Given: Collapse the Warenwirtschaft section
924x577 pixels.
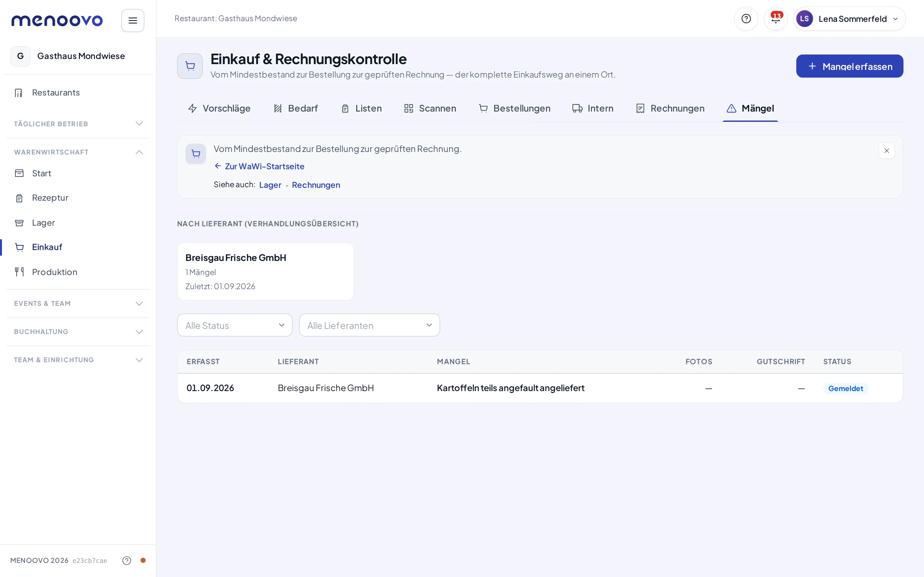Looking at the screenshot, I should point(78,152).
